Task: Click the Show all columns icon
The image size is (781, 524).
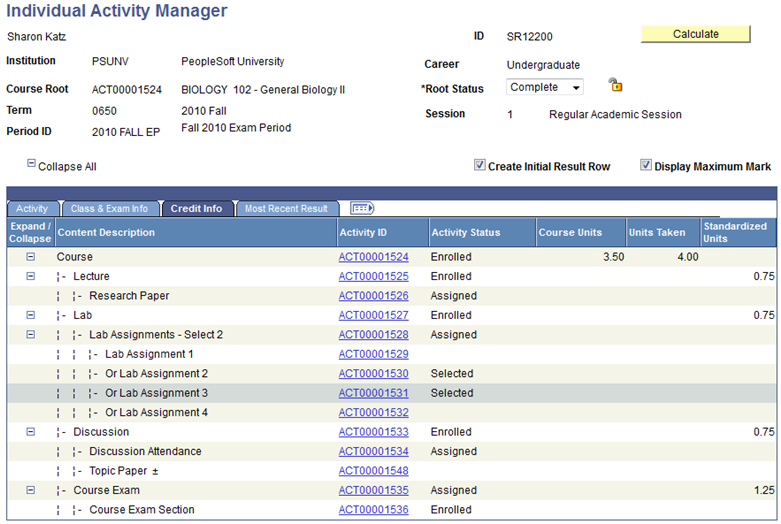Action: 362,208
